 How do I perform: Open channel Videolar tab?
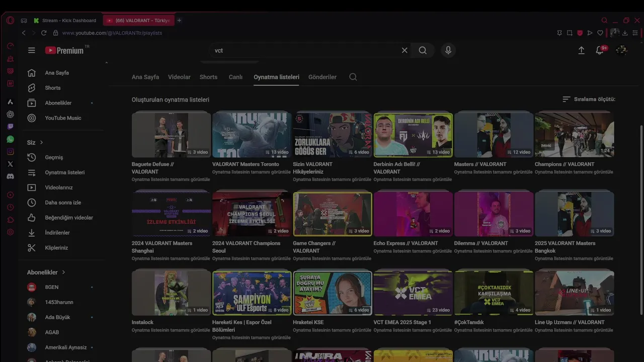(x=179, y=77)
